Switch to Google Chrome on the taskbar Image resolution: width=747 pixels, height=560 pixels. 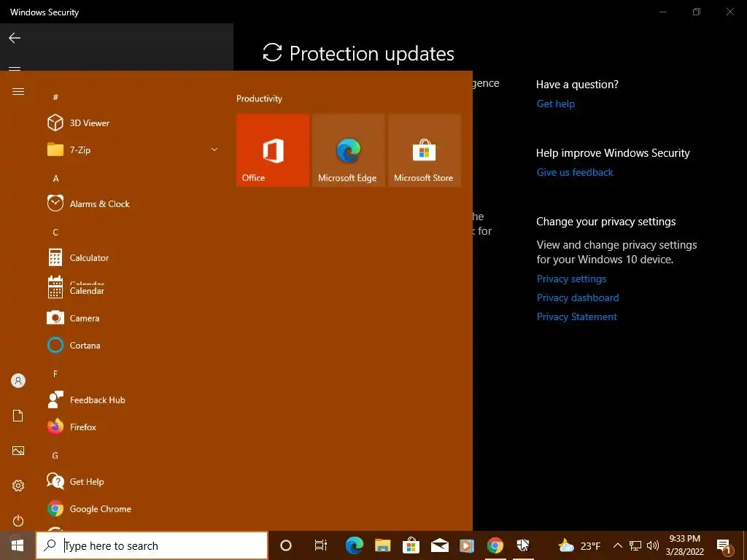[x=495, y=545]
